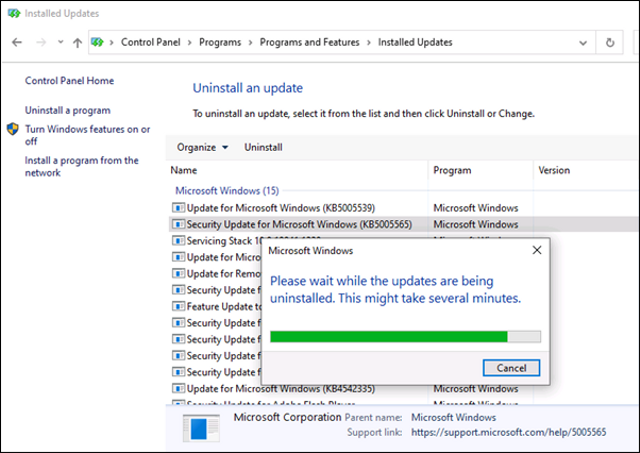Viewport: 640px width, 453px height.
Task: Click the Uninstall toolbar button
Action: click(x=263, y=147)
